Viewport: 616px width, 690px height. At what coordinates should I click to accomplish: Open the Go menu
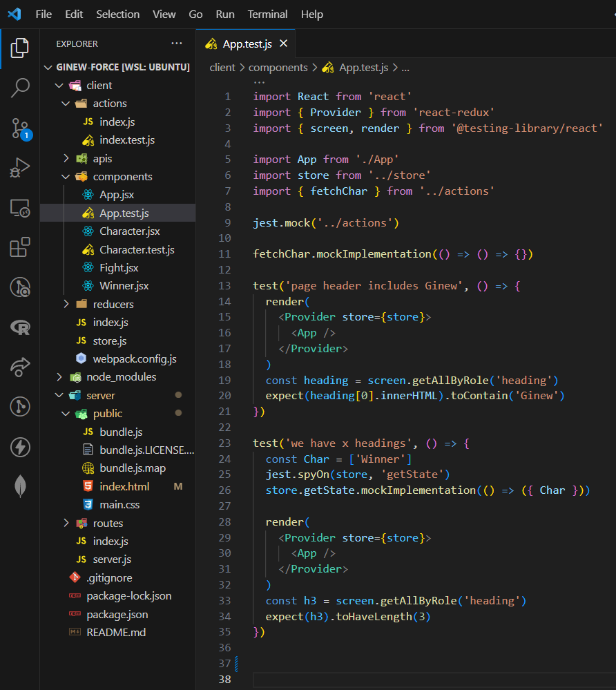(196, 14)
